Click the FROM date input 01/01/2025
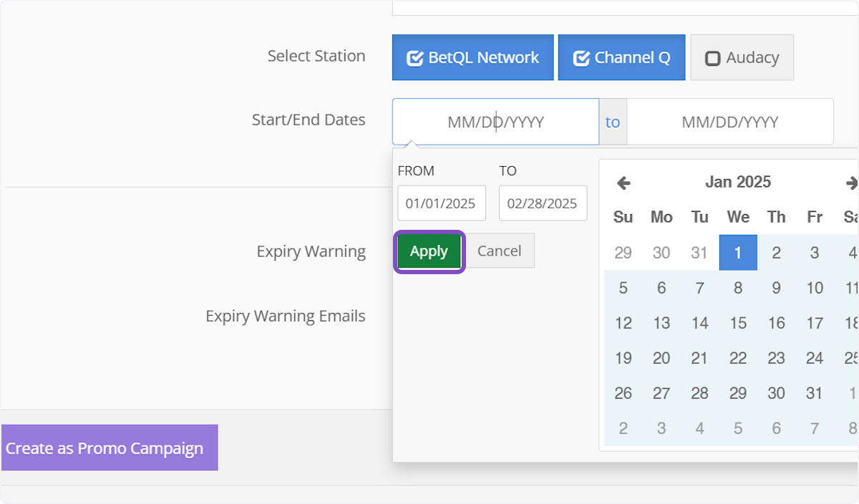 441,204
